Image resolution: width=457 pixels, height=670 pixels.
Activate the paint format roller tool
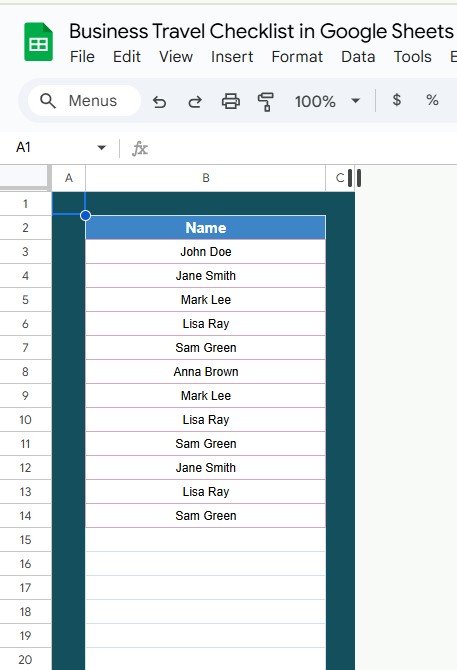[x=266, y=102]
